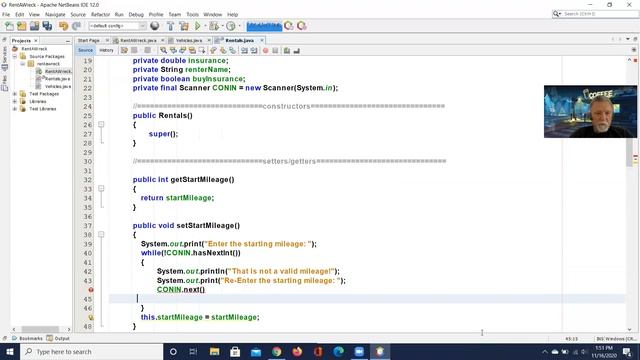Viewport: 640px width, 360px height.
Task: Toggle the Source editor view button
Action: 85,50
